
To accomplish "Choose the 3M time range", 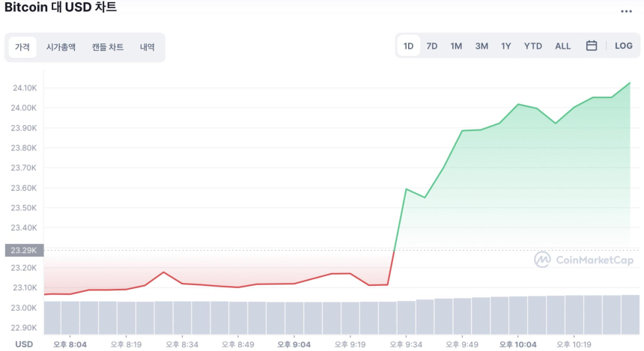I will pos(482,46).
